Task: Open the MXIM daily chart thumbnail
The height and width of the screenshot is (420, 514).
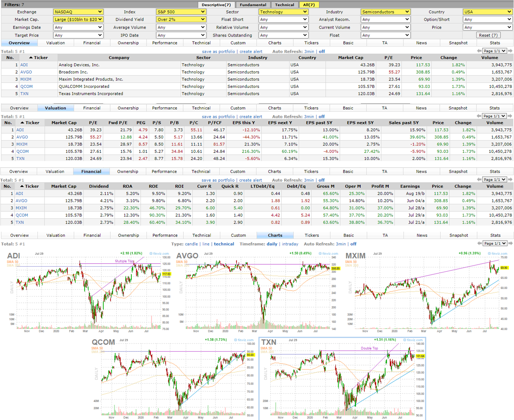Action: [x=427, y=292]
